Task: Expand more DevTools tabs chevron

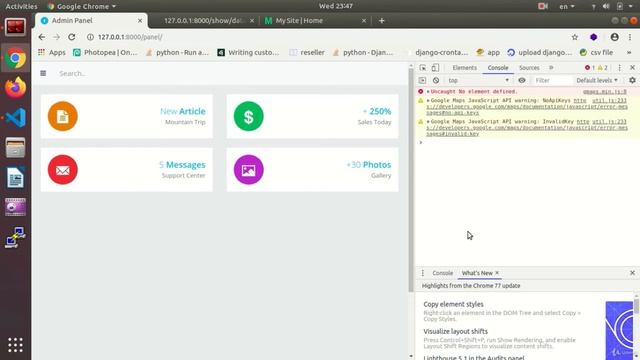Action: [x=551, y=68]
